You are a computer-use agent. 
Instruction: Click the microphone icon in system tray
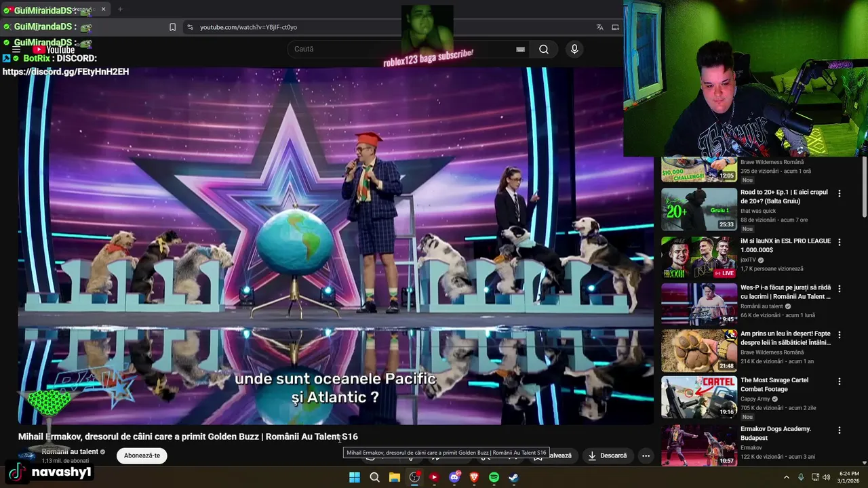[801, 477]
